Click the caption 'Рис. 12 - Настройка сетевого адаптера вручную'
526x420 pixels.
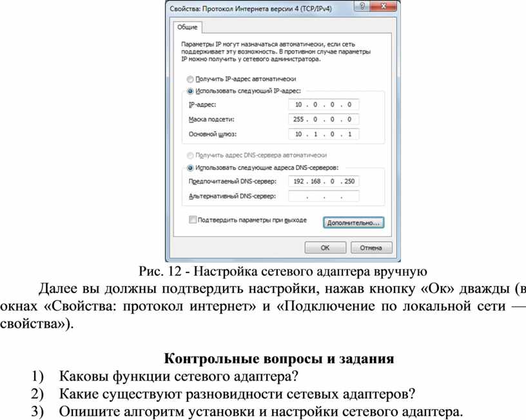point(283,271)
